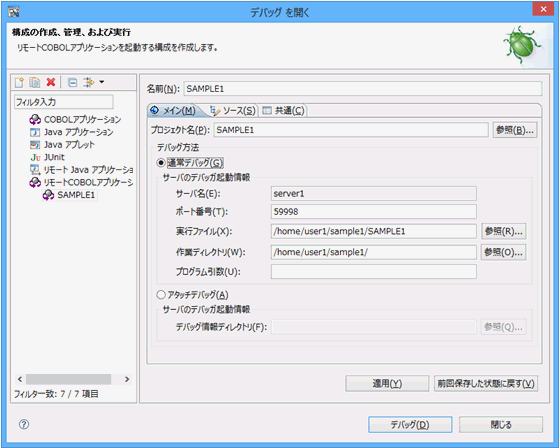Close the dialog with the red X
The image size is (560, 448).
click(x=543, y=9)
